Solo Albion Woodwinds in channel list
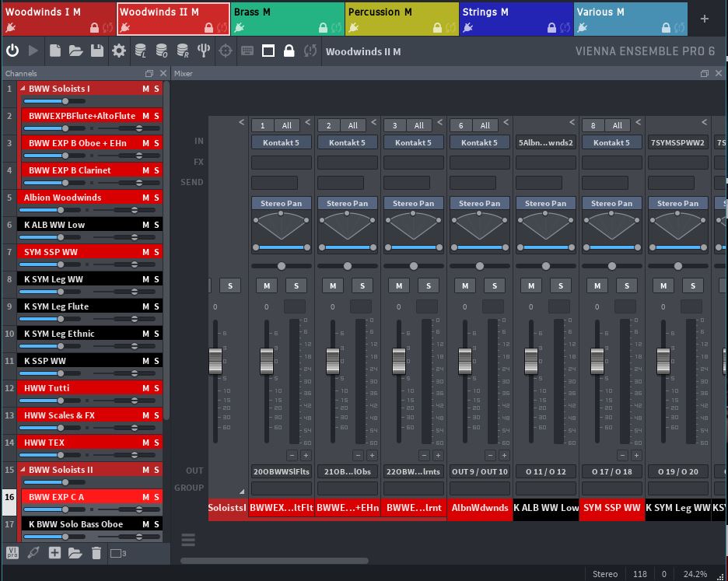The width and height of the screenshot is (728, 581). [x=156, y=198]
